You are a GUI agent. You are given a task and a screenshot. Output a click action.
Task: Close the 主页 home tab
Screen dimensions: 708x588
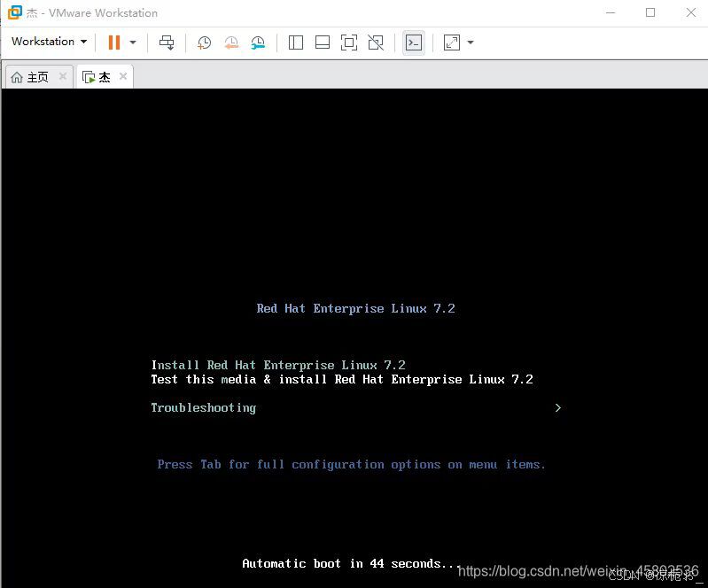(63, 76)
